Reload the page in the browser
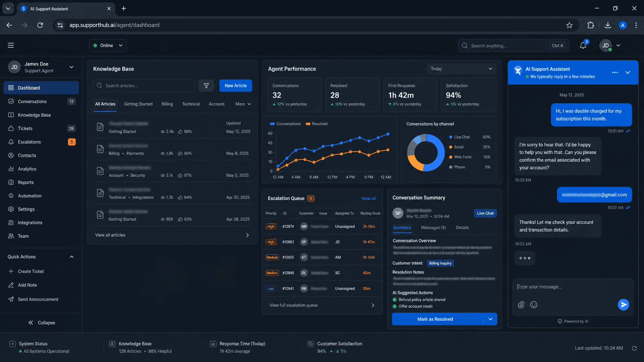The height and width of the screenshot is (362, 644). pos(40,25)
